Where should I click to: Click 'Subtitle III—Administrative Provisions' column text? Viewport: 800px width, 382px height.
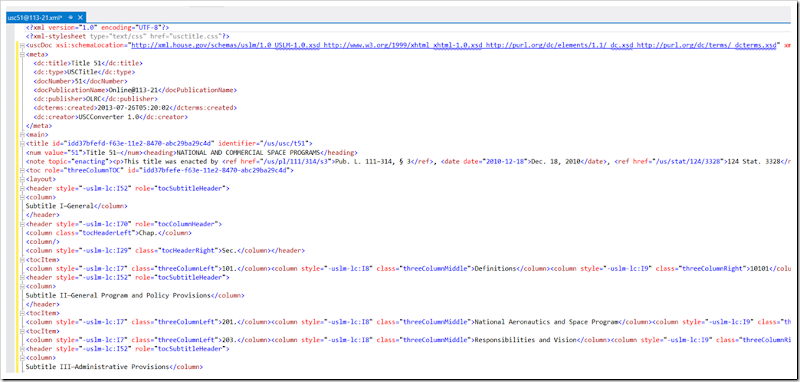(x=97, y=367)
